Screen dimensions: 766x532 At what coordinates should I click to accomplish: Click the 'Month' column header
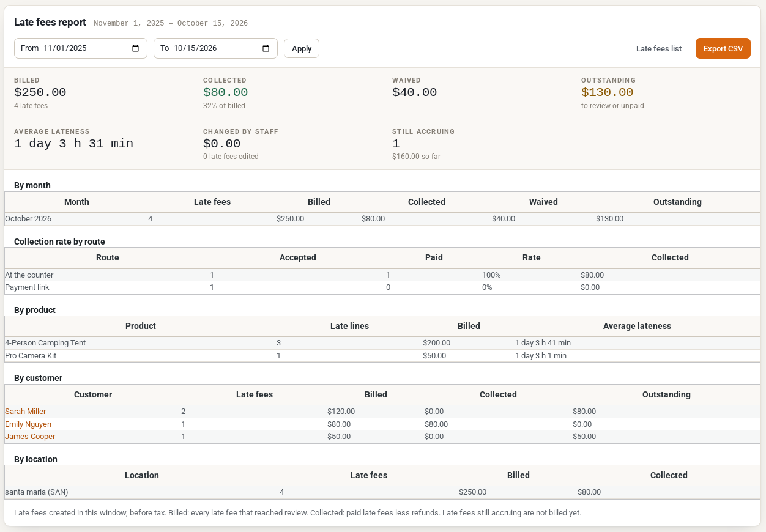pyautogui.click(x=76, y=202)
